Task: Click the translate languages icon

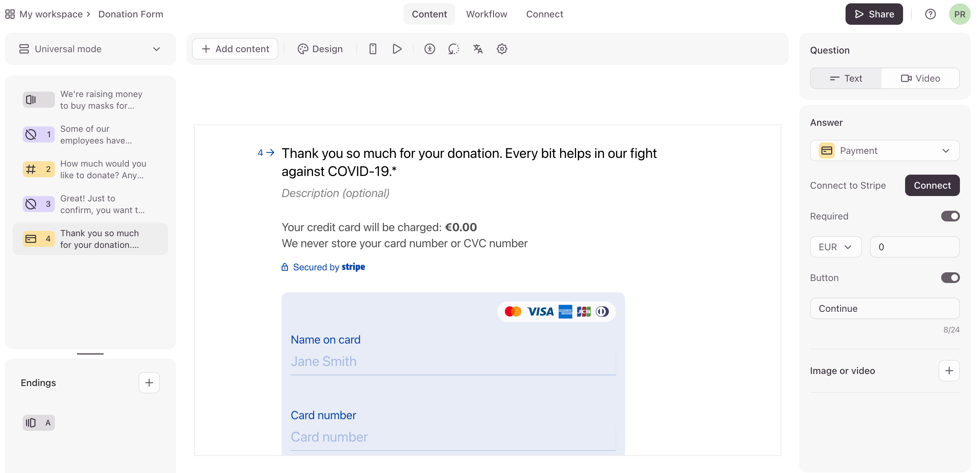Action: point(478,49)
